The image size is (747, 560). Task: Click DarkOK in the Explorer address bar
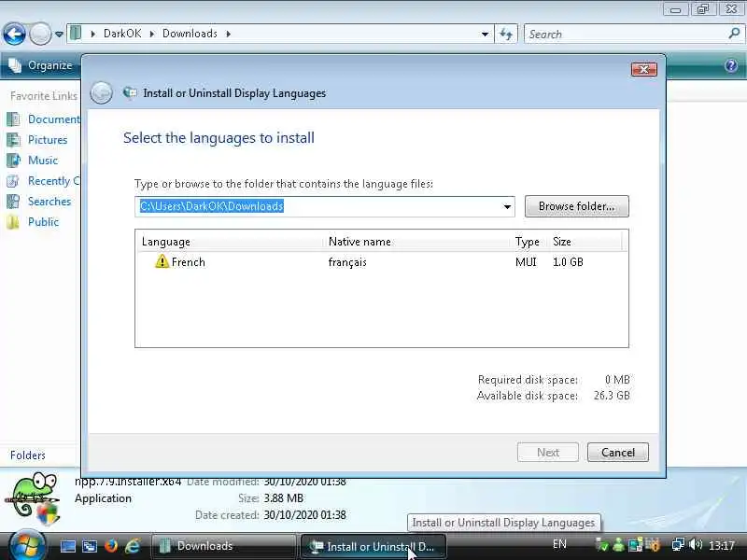coord(122,34)
